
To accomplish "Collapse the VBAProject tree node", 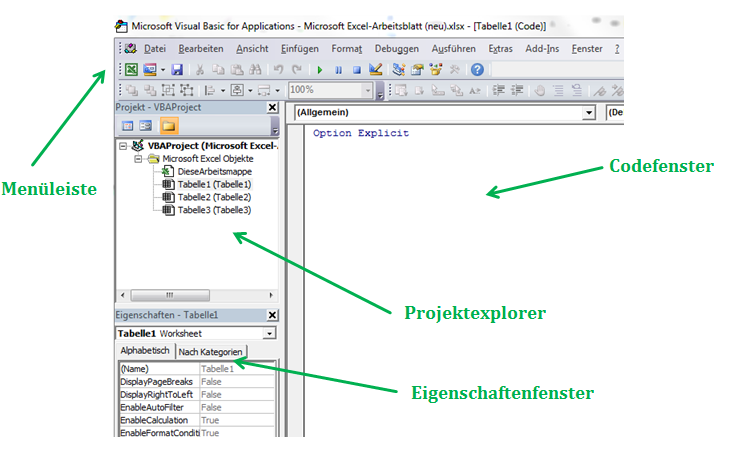I will pos(123,146).
